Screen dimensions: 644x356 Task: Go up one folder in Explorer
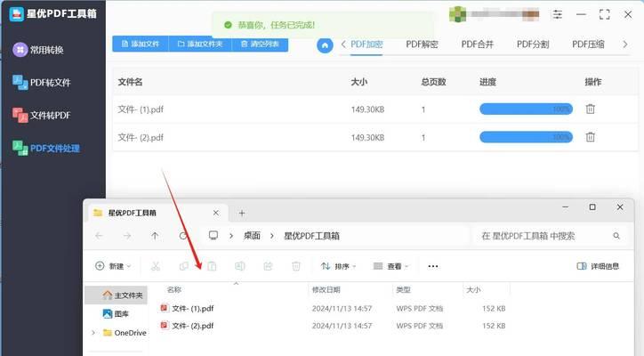coord(155,236)
